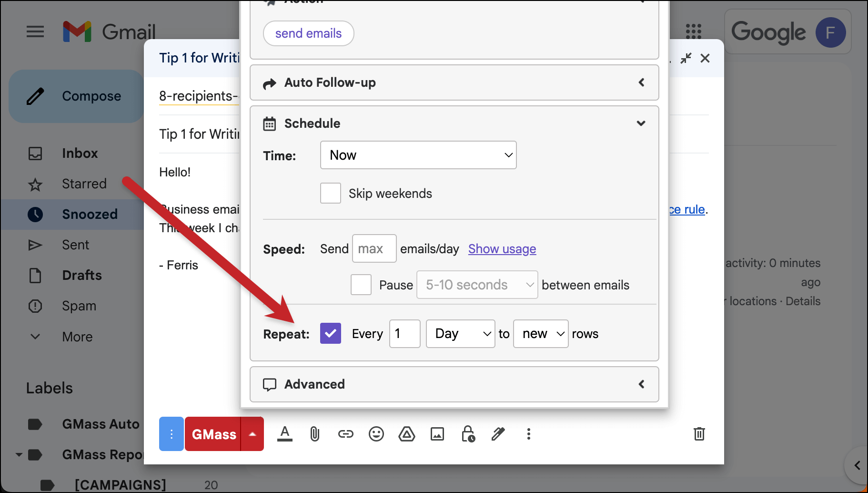Insert a photo with the image icon

(437, 434)
